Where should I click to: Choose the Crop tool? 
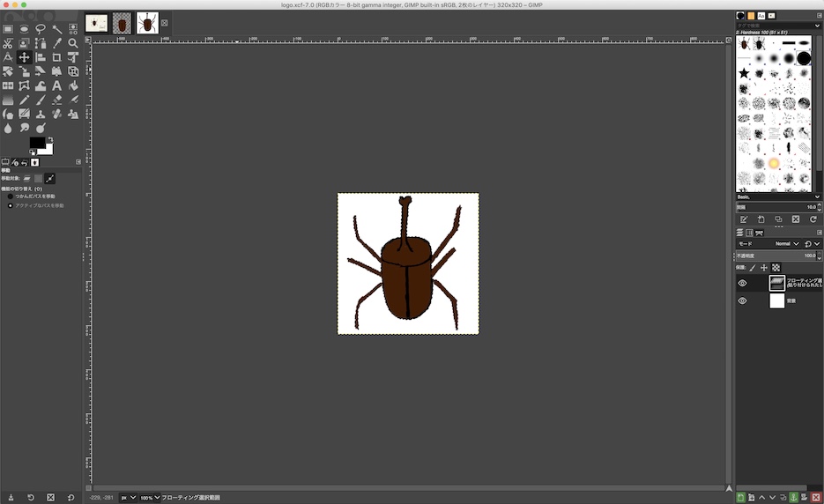(x=57, y=57)
